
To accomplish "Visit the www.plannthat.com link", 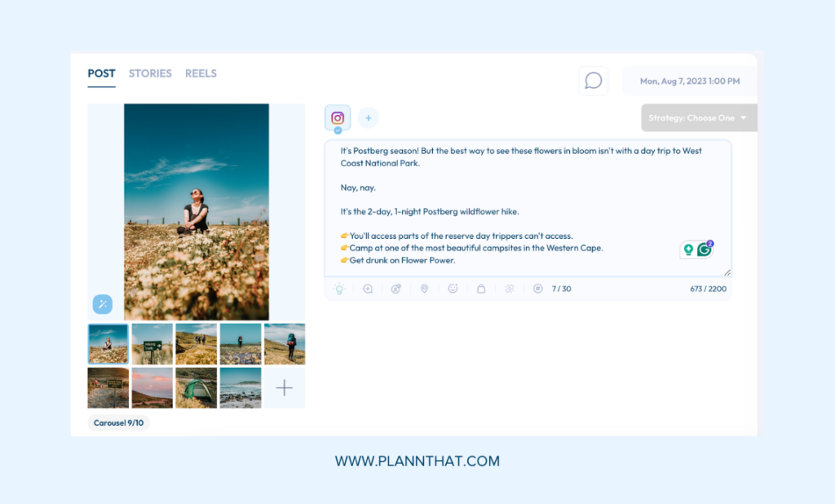I will pos(417,461).
